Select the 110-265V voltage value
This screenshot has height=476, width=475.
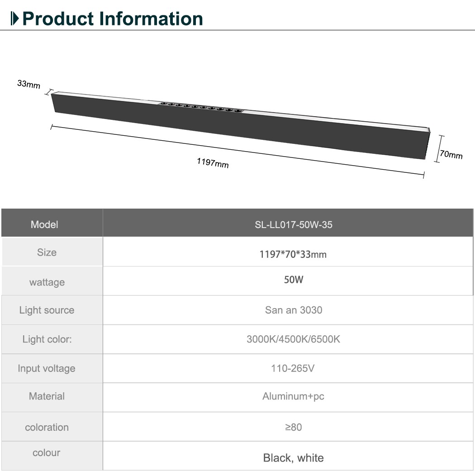tap(293, 368)
